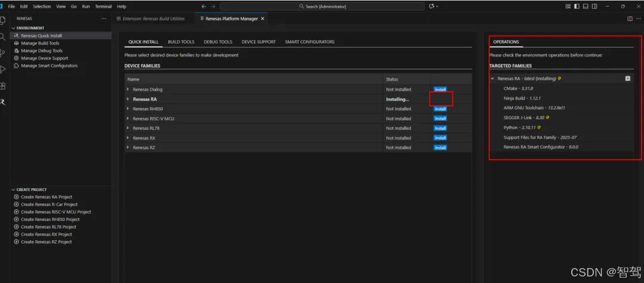Collapse the CREATE PROJECT section
This screenshot has width=644, height=283.
click(x=13, y=189)
